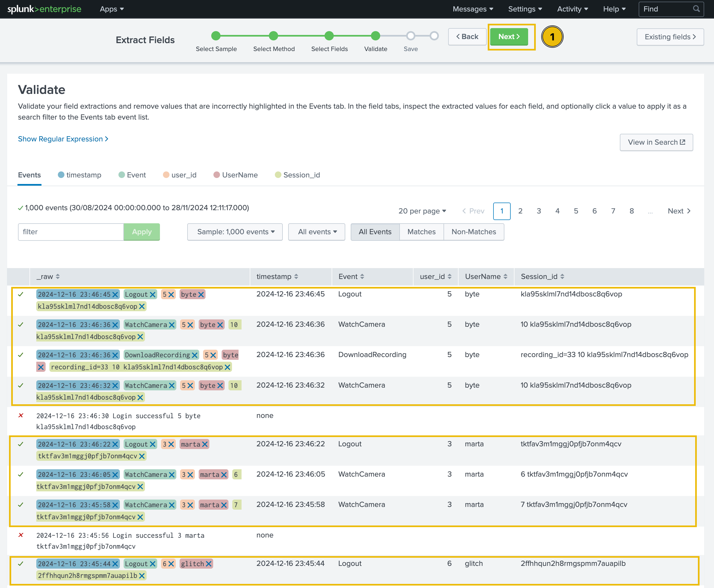Switch view to Non-Matches only
Image resolution: width=714 pixels, height=588 pixels.
tap(474, 232)
